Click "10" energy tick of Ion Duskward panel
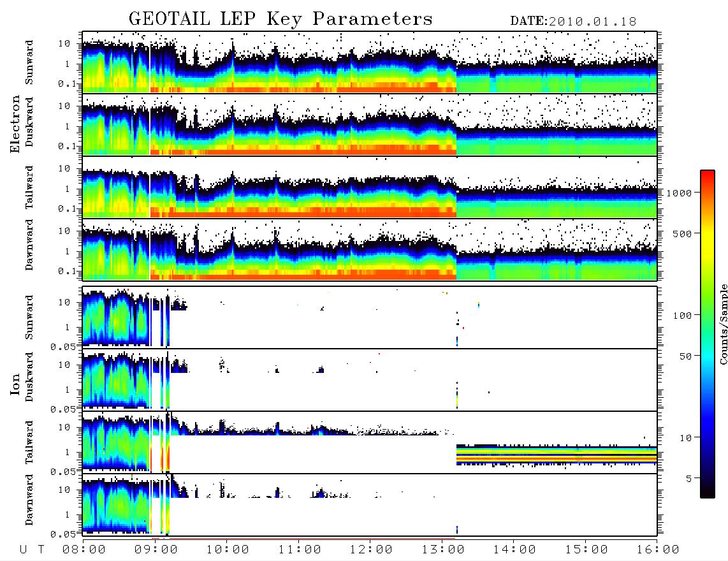The width and height of the screenshot is (728, 561). click(x=64, y=365)
